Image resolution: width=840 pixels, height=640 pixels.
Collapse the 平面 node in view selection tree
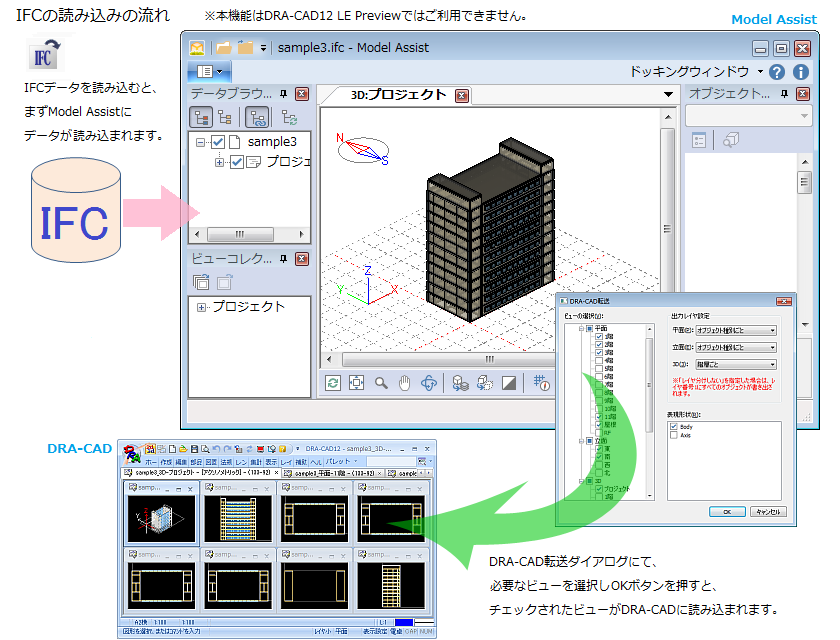tap(581, 328)
